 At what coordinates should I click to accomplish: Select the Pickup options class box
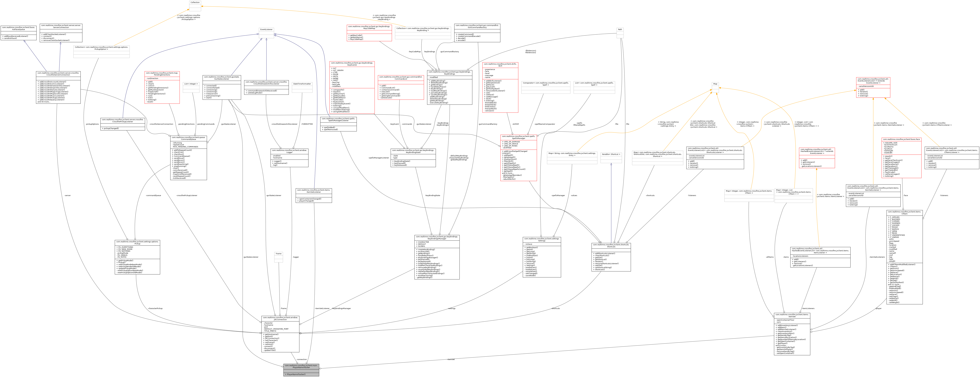click(137, 257)
